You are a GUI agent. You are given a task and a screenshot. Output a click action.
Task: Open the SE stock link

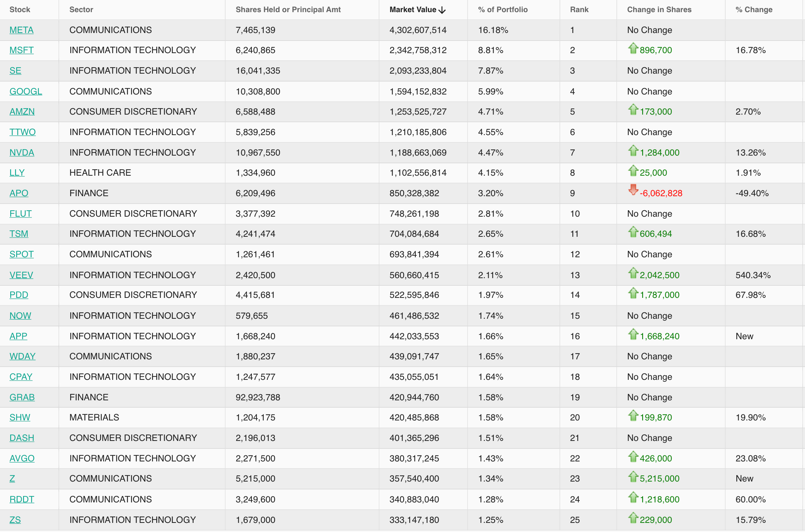[x=15, y=71]
